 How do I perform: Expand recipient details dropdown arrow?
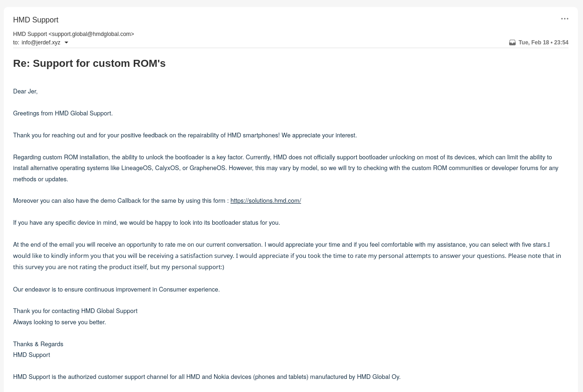pyautogui.click(x=66, y=43)
